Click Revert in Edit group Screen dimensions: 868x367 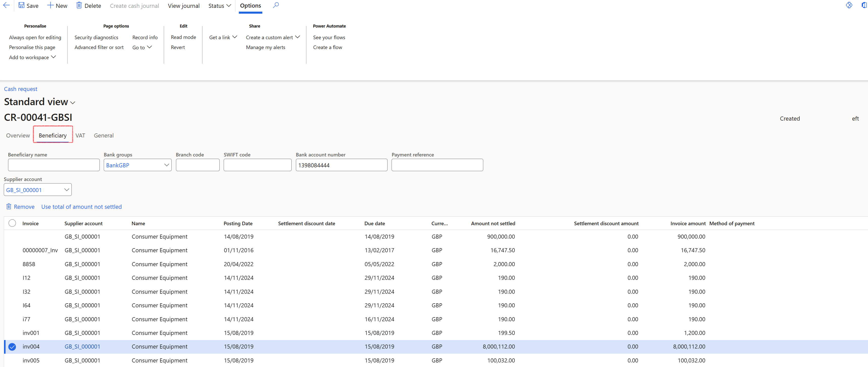178,47
